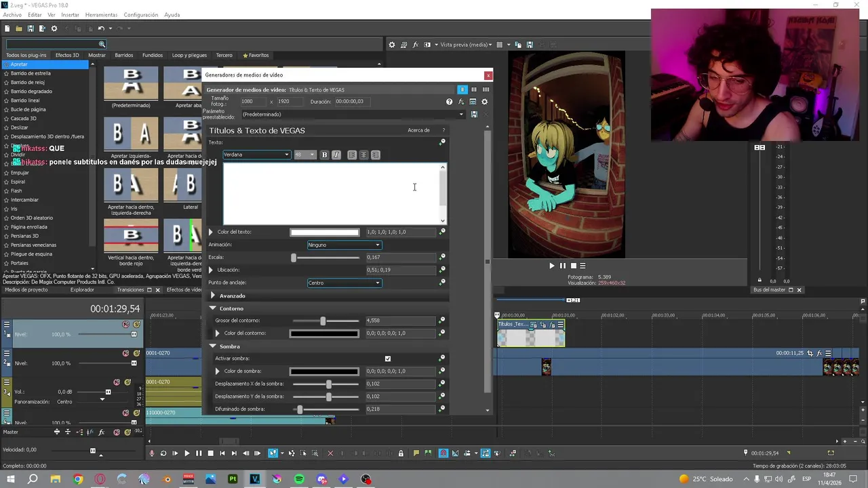Expand Color del texto options
Viewport: 868px width, 488px height.
pos(211,232)
